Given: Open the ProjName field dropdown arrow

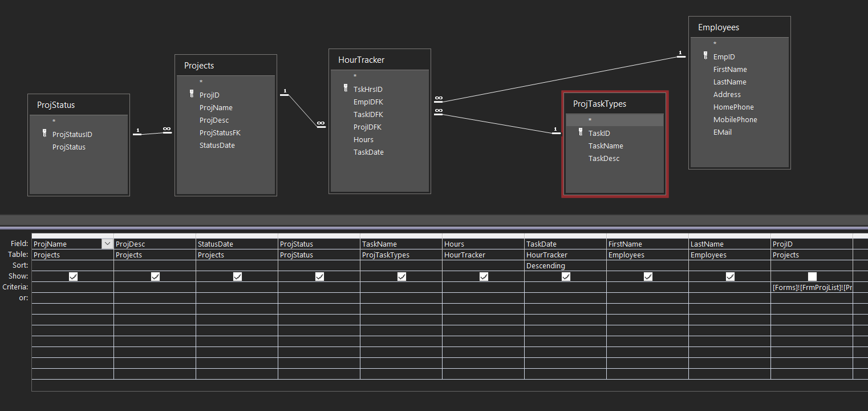Looking at the screenshot, I should point(107,244).
